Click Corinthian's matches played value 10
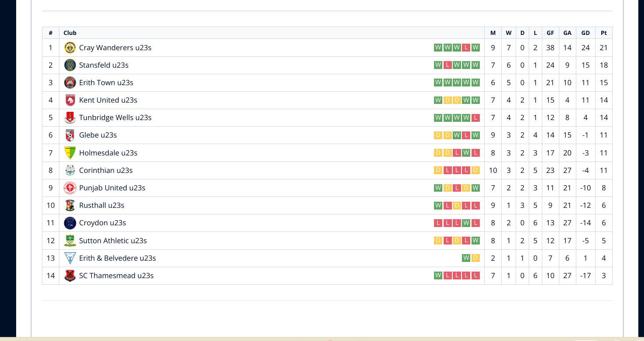Screen dimensions: 644x341 493,170
